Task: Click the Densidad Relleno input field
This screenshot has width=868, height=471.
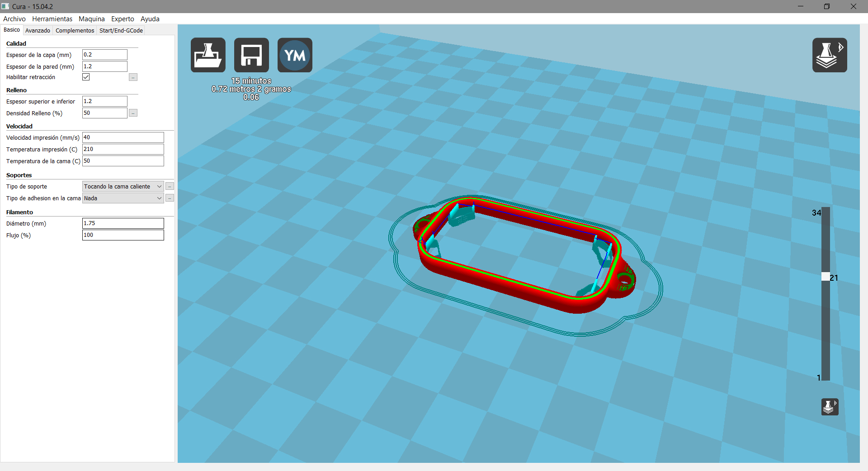Action: click(105, 113)
